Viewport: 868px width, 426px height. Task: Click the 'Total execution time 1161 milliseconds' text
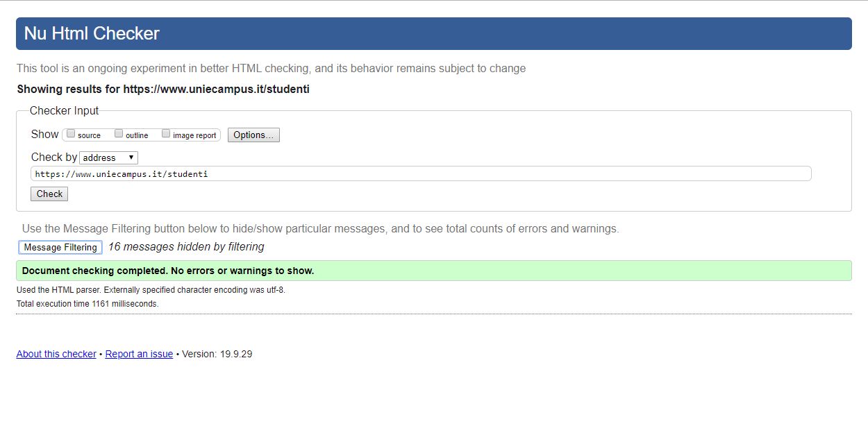pos(87,304)
